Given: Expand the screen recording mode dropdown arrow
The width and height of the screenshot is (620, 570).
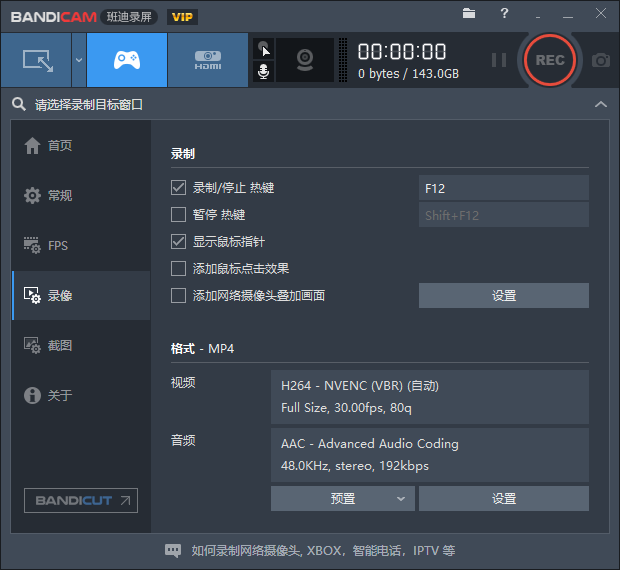Looking at the screenshot, I should click(x=78, y=60).
